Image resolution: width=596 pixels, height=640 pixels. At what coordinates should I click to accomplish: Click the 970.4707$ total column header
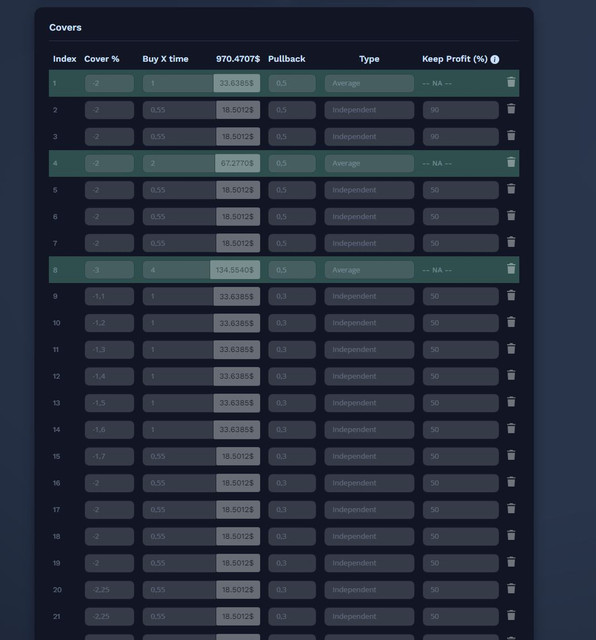pyautogui.click(x=238, y=59)
